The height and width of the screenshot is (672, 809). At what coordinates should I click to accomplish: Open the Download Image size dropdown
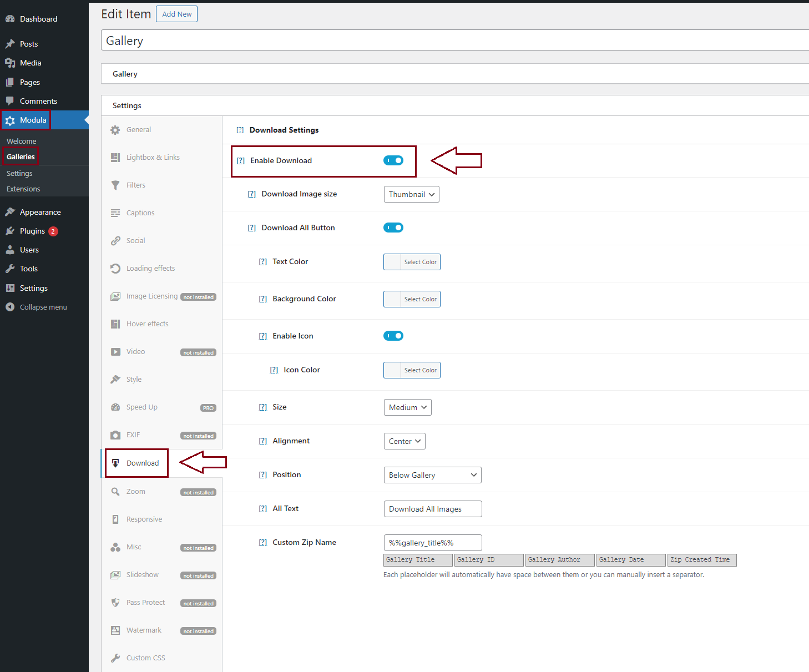pyautogui.click(x=411, y=194)
